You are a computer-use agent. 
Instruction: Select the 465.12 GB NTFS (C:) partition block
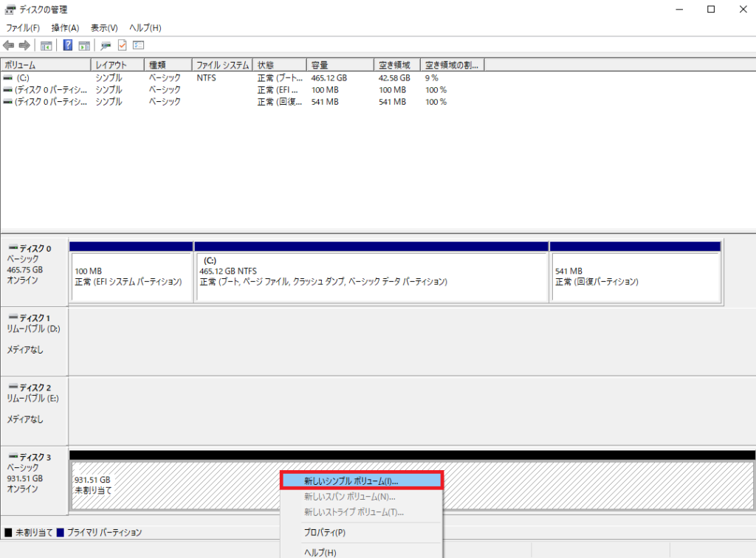(x=371, y=277)
